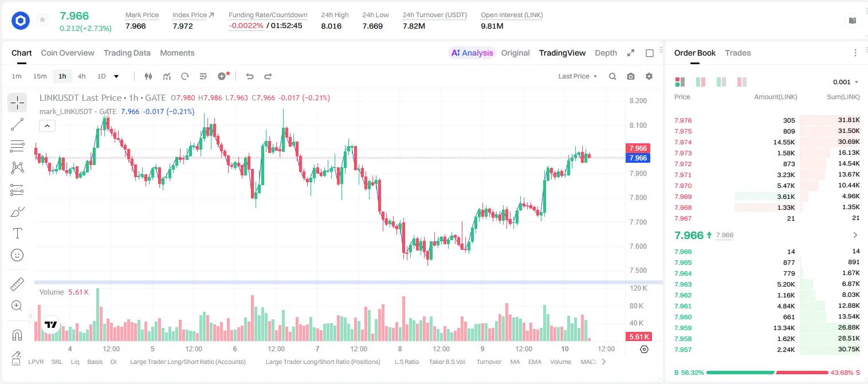Click the 7.969 ask price row

[767, 197]
